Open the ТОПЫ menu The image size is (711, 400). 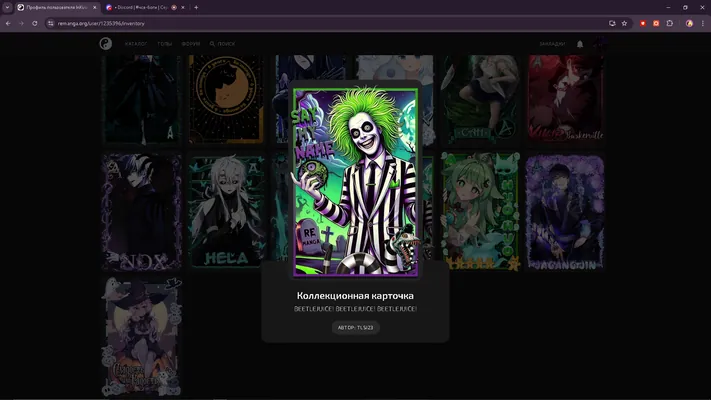165,44
